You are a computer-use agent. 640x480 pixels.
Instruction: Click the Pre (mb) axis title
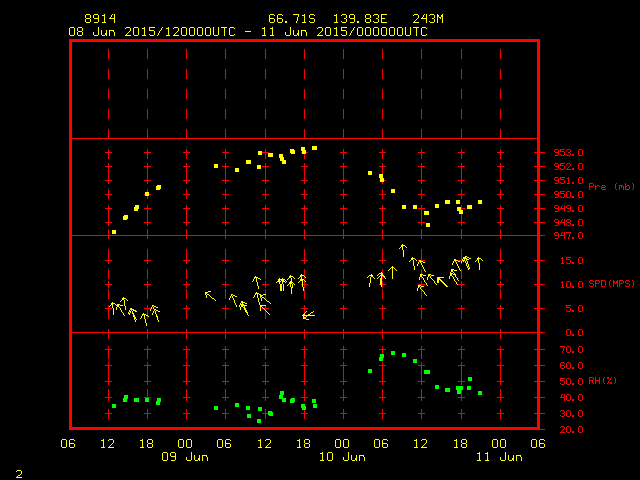pos(611,187)
